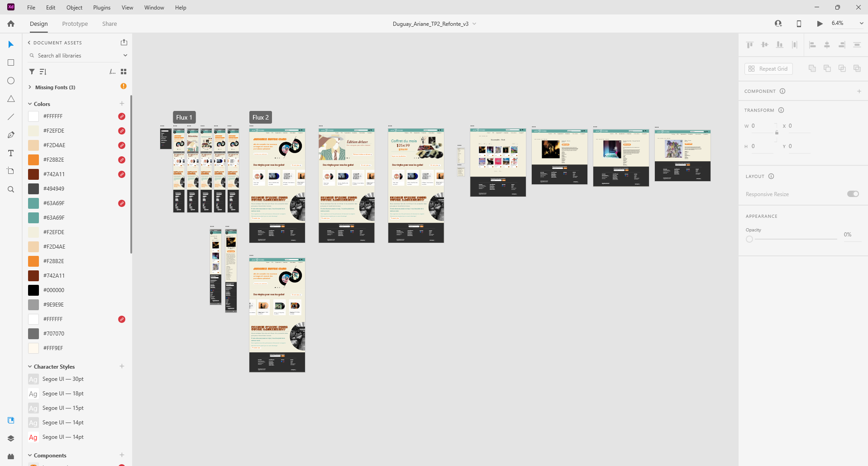The width and height of the screenshot is (868, 466).
Task: Select the Rectangle tool
Action: [11, 62]
